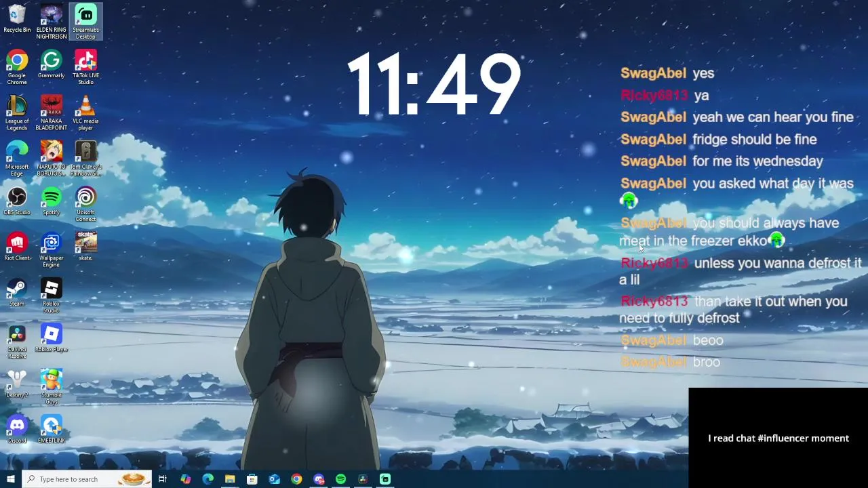This screenshot has height=488, width=868.
Task: Click the Type here to search box
Action: tap(86, 479)
